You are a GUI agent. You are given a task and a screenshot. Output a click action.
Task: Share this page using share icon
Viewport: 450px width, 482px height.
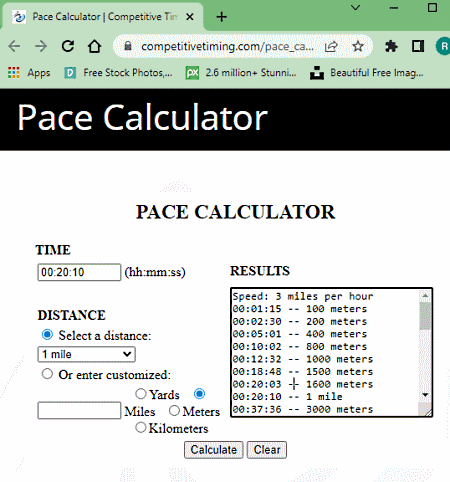click(331, 47)
